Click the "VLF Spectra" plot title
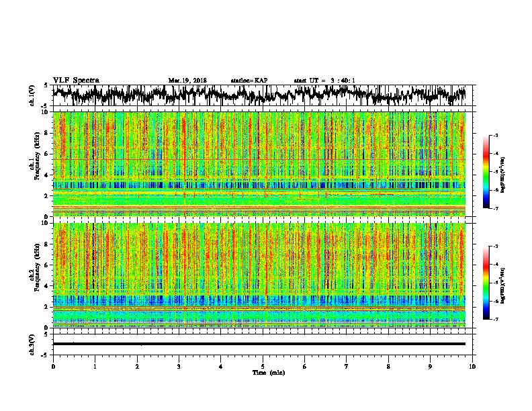 pos(76,81)
